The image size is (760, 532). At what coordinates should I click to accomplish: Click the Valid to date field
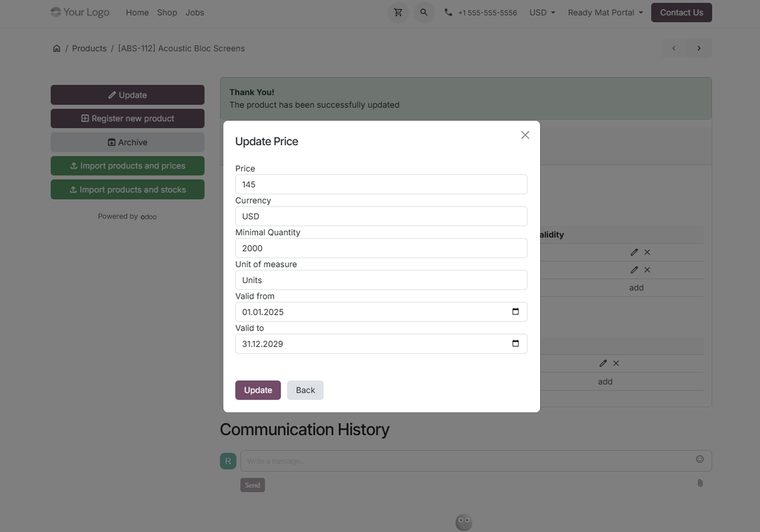381,344
